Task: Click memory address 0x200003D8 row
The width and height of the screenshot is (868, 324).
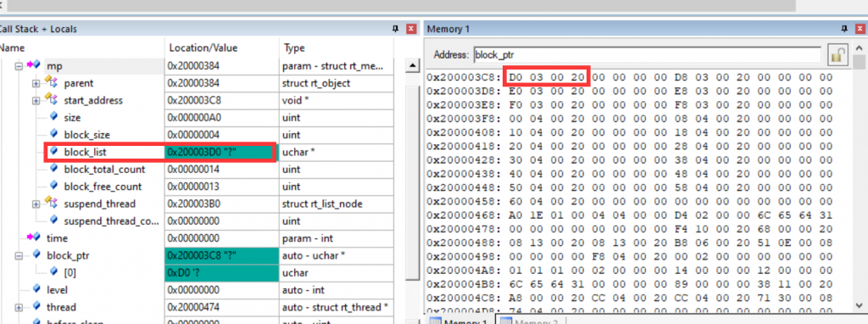Action: coord(630,91)
